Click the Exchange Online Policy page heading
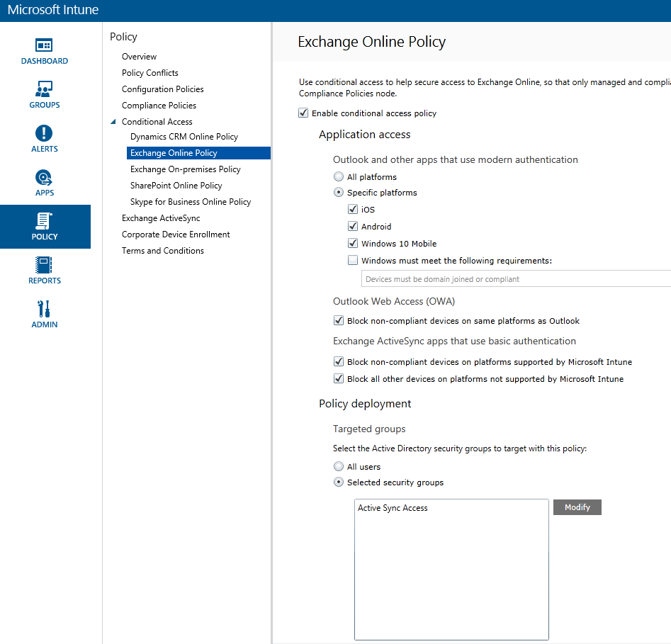 pyautogui.click(x=371, y=42)
